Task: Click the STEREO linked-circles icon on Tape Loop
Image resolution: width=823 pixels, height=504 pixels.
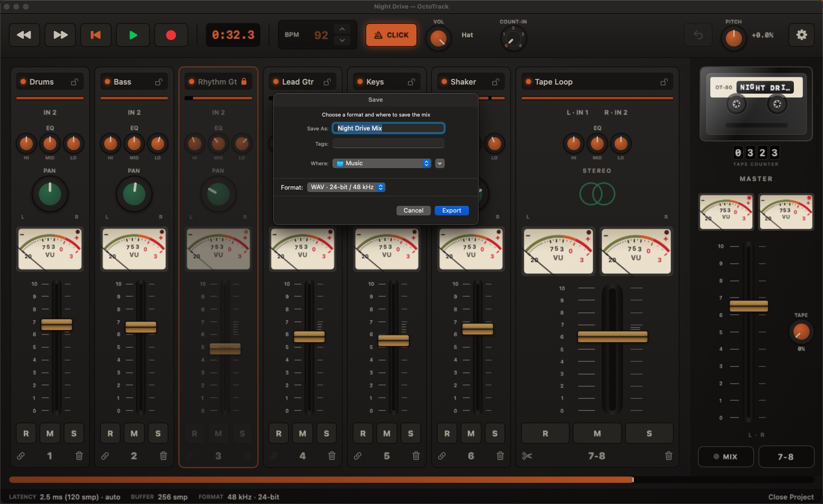Action: tap(597, 194)
